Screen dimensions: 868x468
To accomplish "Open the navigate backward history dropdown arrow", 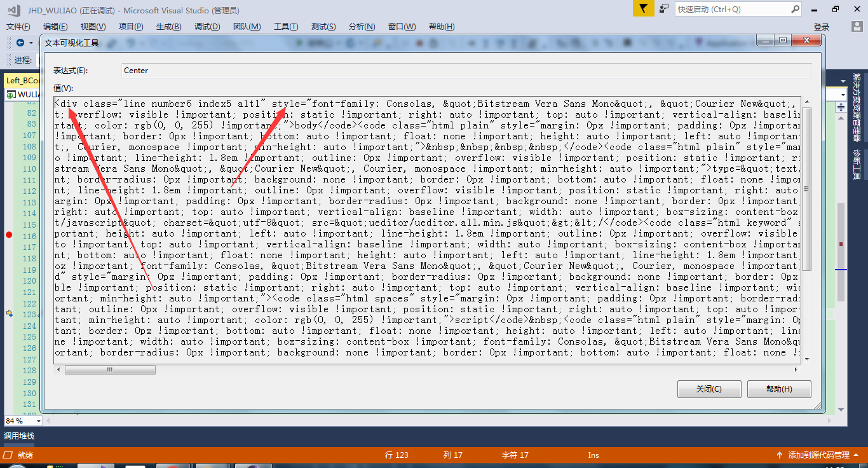I will click(31, 43).
